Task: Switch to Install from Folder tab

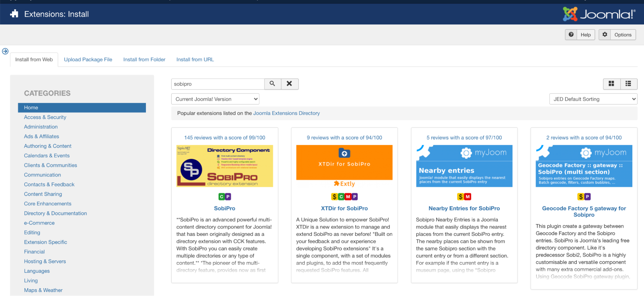Action: [x=144, y=60]
